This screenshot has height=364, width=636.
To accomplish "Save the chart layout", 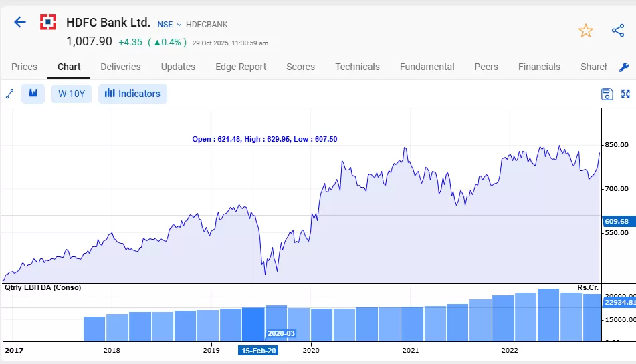I will point(607,94).
